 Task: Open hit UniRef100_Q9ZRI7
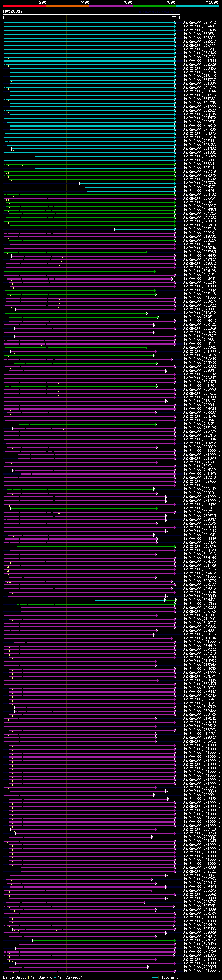pos(199,41)
